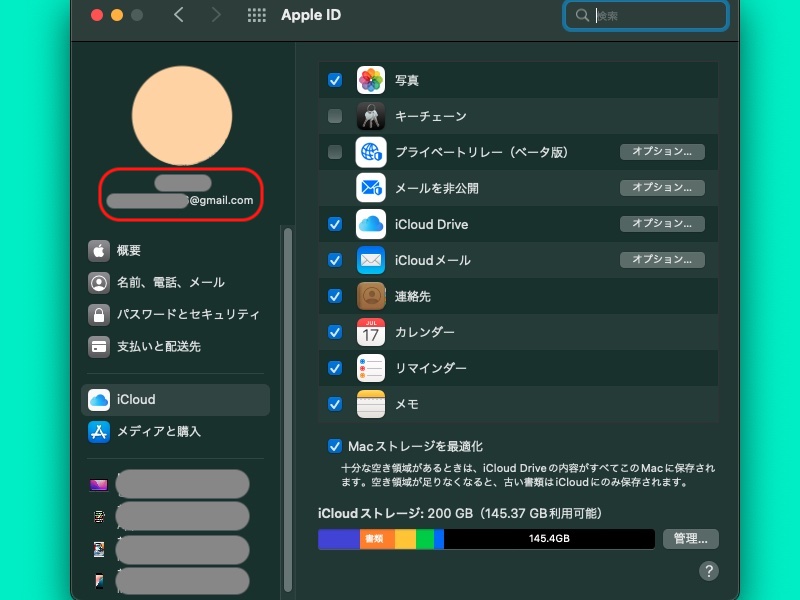This screenshot has height=600, width=800.
Task: Click the キーチェーン keychain icon
Action: [370, 116]
